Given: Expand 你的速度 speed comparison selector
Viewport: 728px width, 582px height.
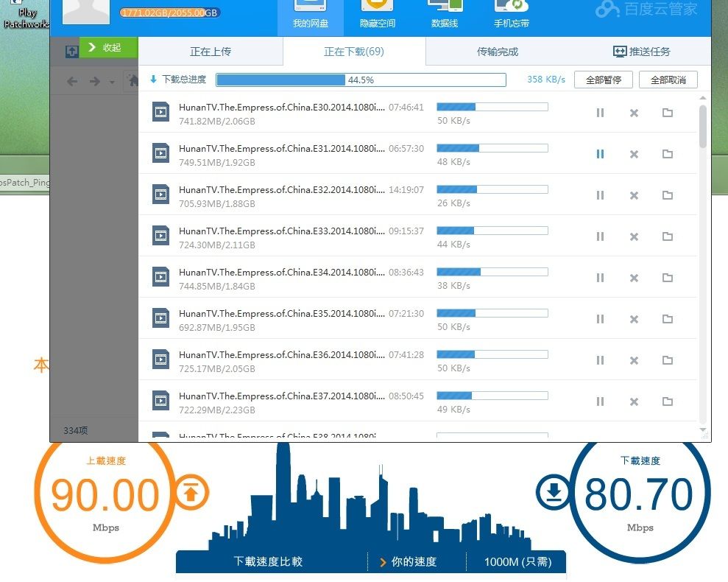Looking at the screenshot, I should (x=409, y=562).
